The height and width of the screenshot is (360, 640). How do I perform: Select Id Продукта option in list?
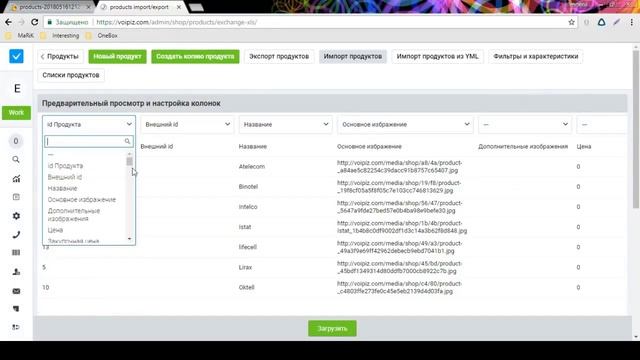point(65,166)
